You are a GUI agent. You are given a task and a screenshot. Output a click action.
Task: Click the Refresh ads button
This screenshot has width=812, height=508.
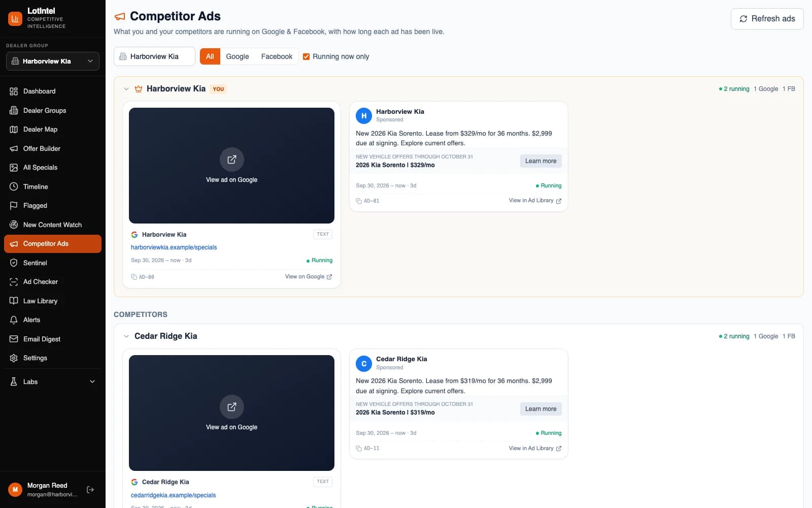[x=767, y=19]
